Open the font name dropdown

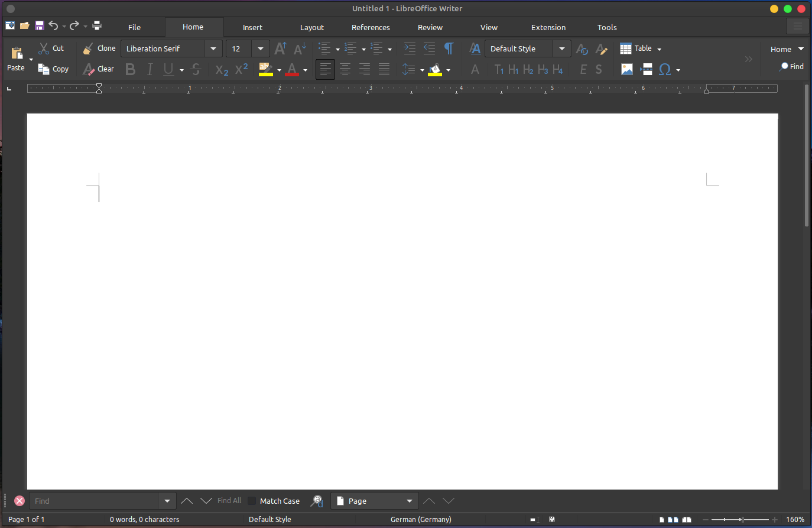pos(213,48)
